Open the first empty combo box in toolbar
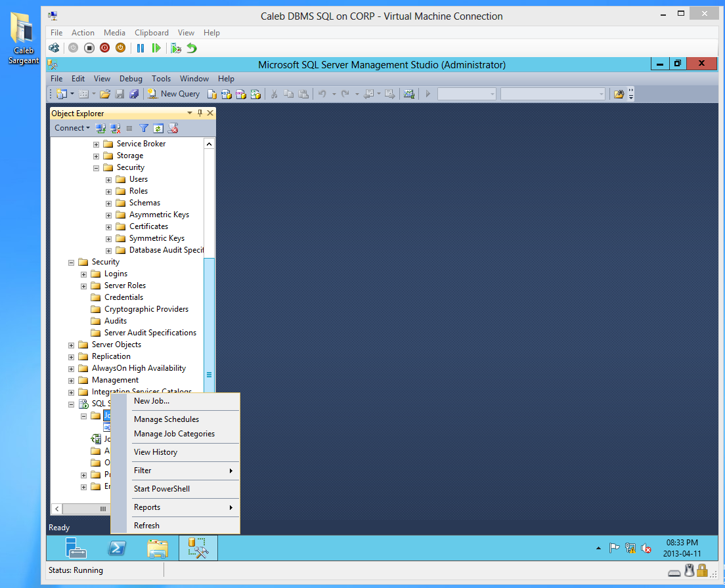 click(x=466, y=94)
